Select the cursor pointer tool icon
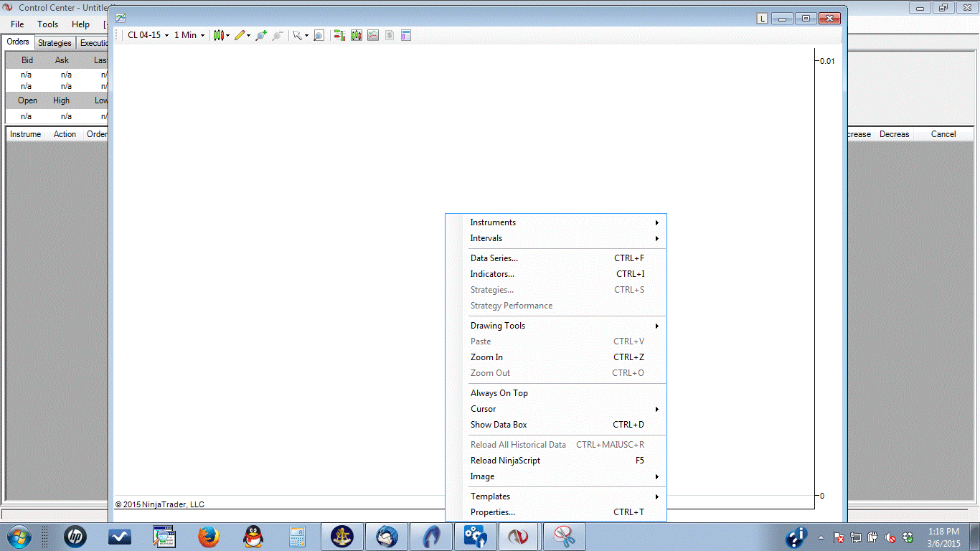Image resolution: width=980 pixels, height=551 pixels. 298,35
